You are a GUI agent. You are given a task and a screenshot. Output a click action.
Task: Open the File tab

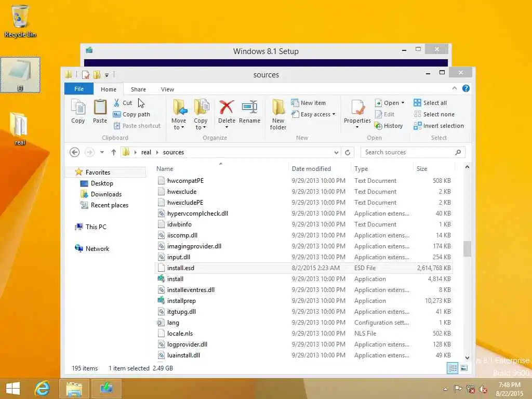[x=79, y=89]
